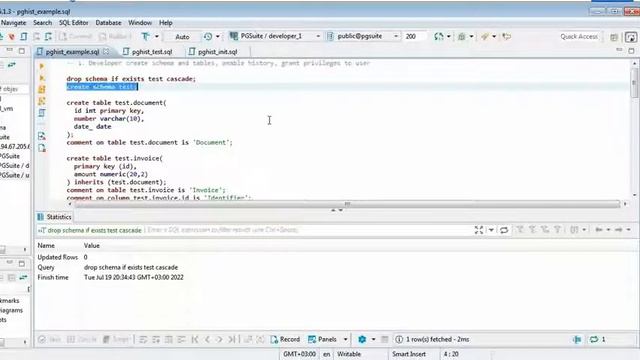This screenshot has width=640, height=360.
Task: Open the Navigate menu
Action: tap(13, 23)
